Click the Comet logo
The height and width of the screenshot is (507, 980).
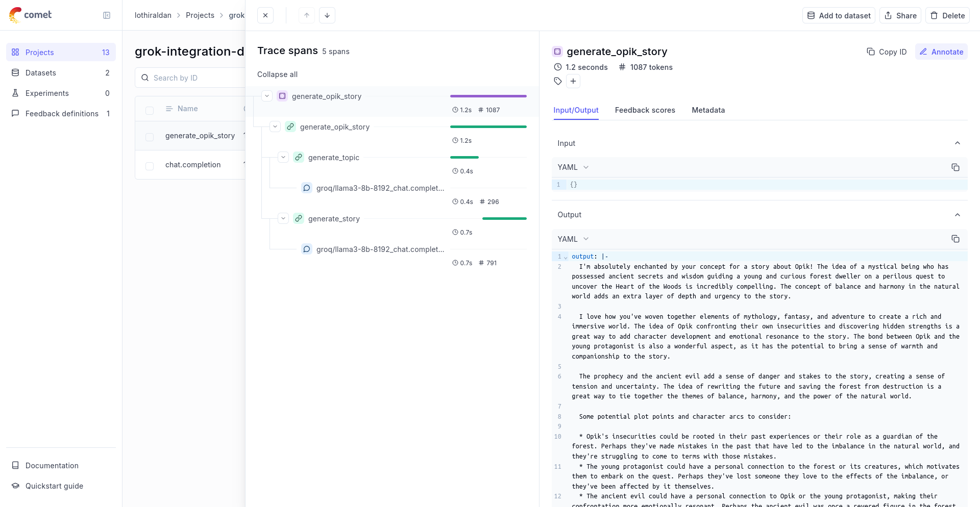click(31, 15)
